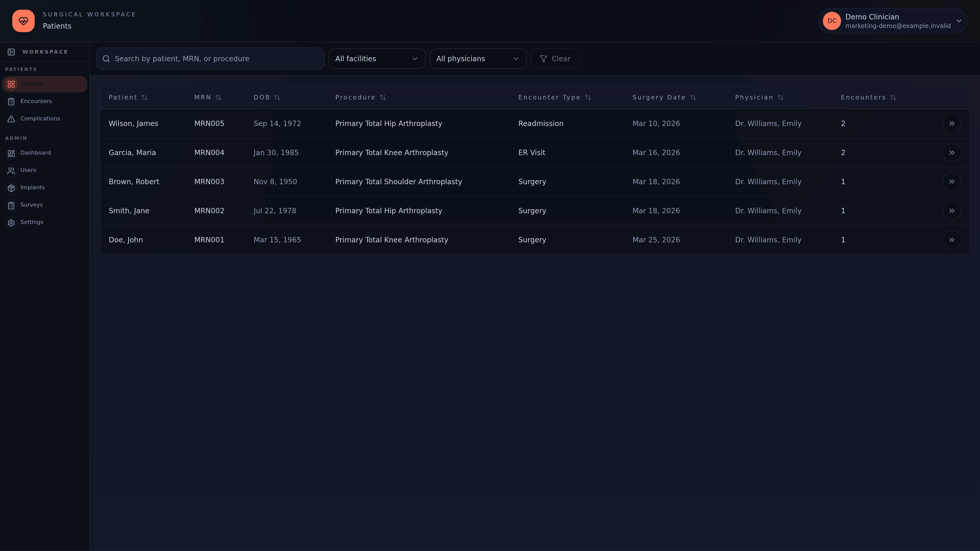
Task: Click the heart-pulse app logo
Action: [23, 21]
